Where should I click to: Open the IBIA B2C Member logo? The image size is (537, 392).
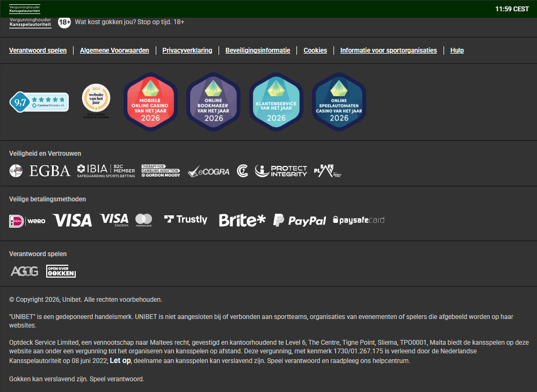coord(106,171)
